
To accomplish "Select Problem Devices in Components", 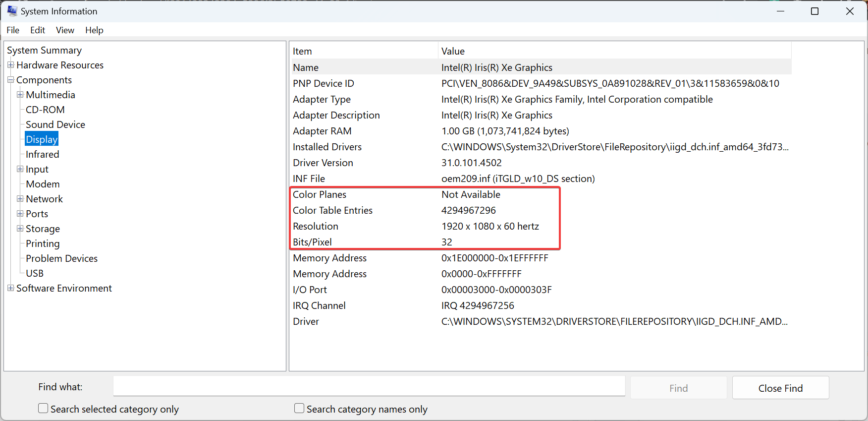I will (x=61, y=258).
